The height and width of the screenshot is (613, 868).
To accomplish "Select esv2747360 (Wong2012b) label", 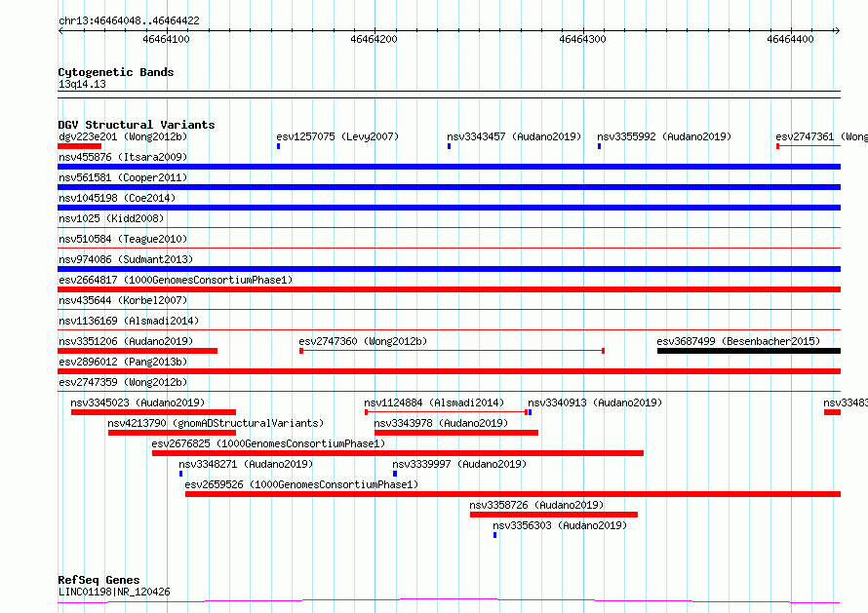I will [363, 341].
